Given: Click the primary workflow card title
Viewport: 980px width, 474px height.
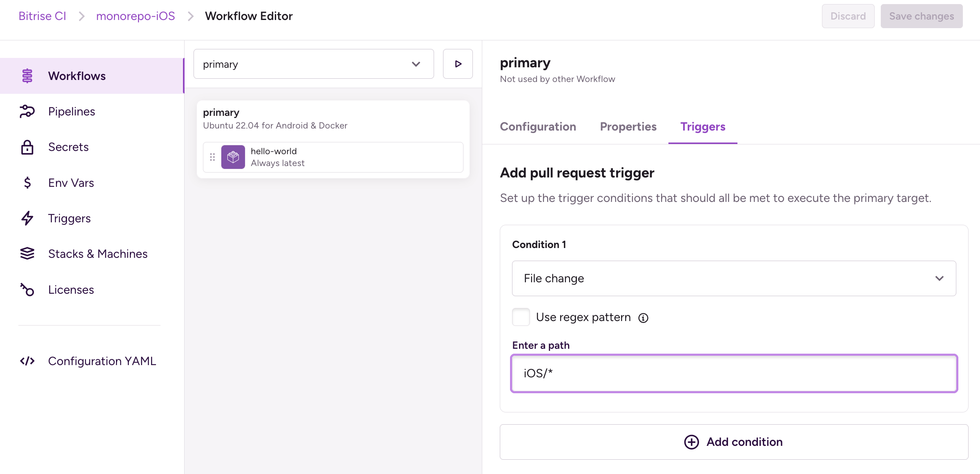Looking at the screenshot, I should click(x=221, y=113).
